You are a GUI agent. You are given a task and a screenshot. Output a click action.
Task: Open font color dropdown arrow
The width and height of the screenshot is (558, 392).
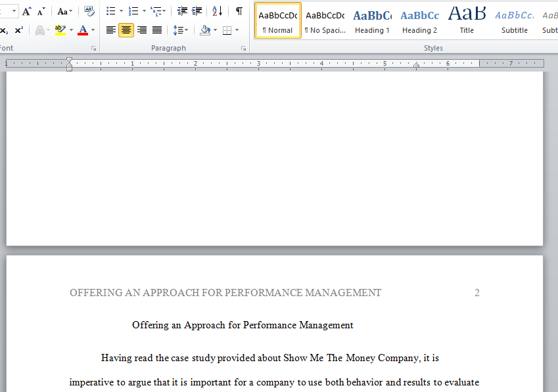(x=93, y=30)
